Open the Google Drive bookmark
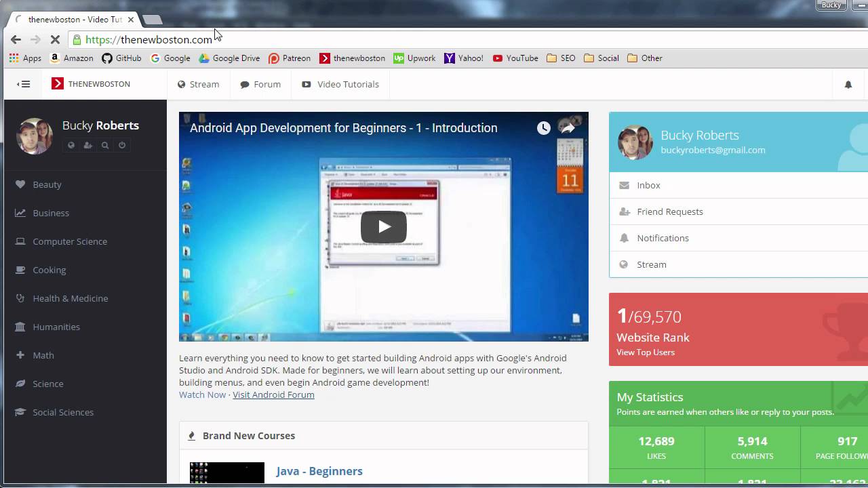 [229, 58]
